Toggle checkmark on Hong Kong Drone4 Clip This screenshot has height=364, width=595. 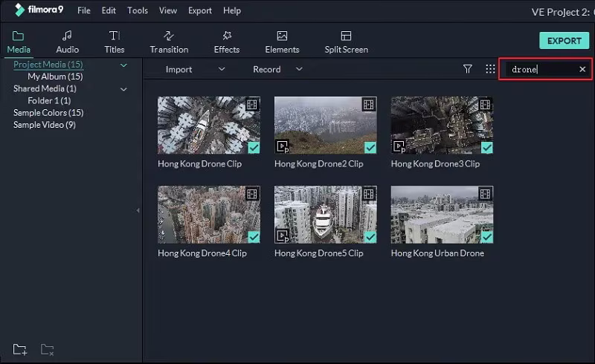pyautogui.click(x=254, y=236)
